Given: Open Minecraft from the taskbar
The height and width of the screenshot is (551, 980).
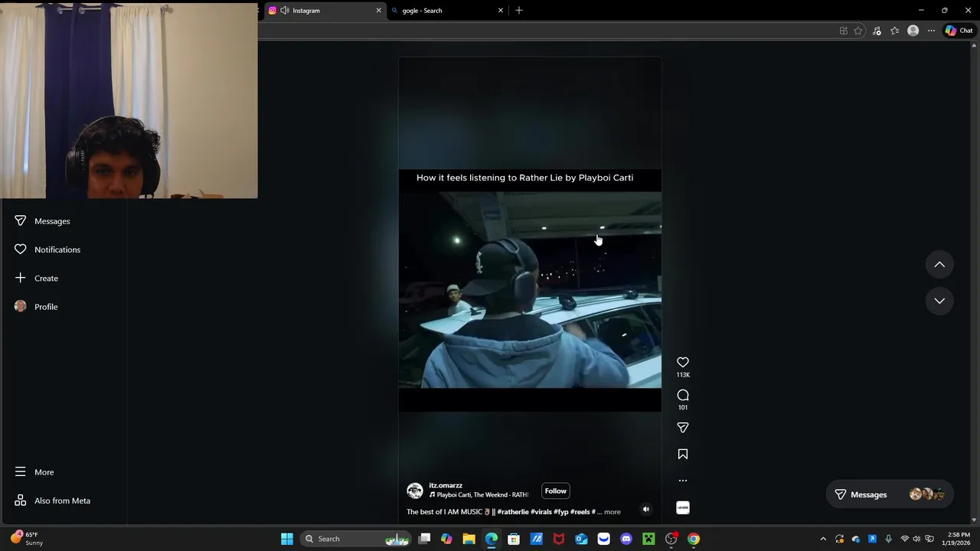Looking at the screenshot, I should pos(648,539).
